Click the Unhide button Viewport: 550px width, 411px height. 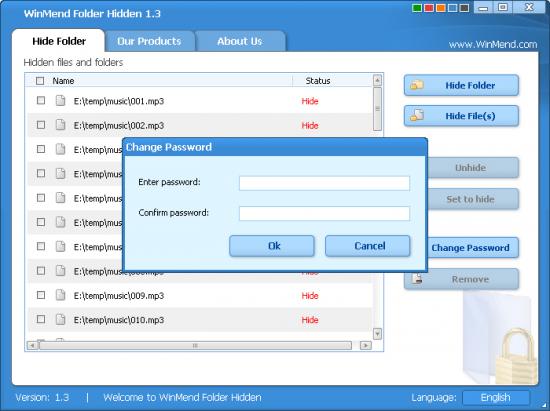(472, 168)
